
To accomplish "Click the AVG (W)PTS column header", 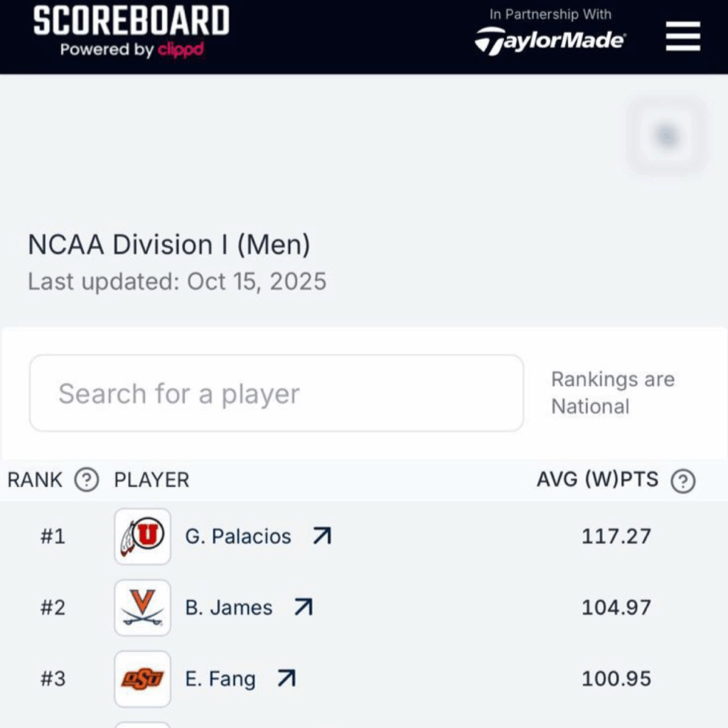I will click(x=597, y=480).
